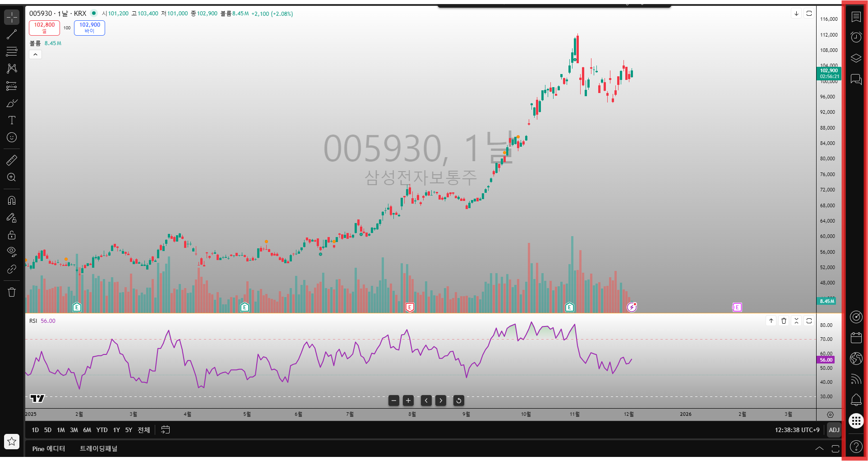The width and height of the screenshot is (868, 461).
Task: Toggle stay in drawing mode
Action: (x=12, y=218)
